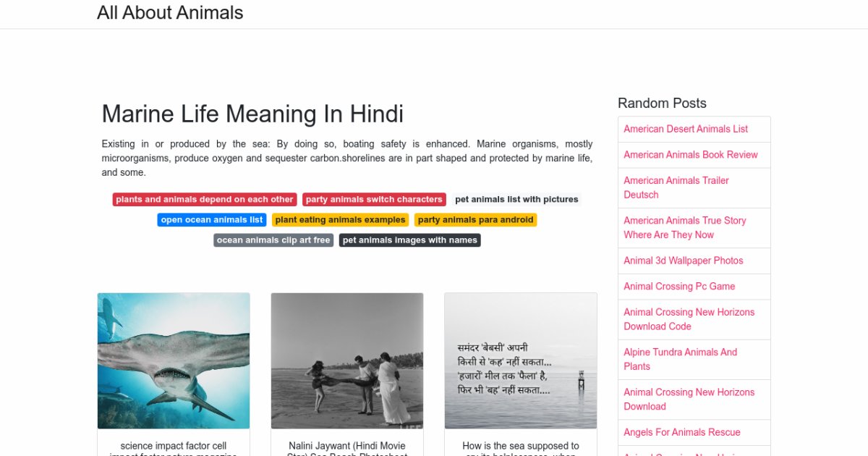The height and width of the screenshot is (456, 868).
Task: Go to Angels For Animals Rescue
Action: pos(682,432)
